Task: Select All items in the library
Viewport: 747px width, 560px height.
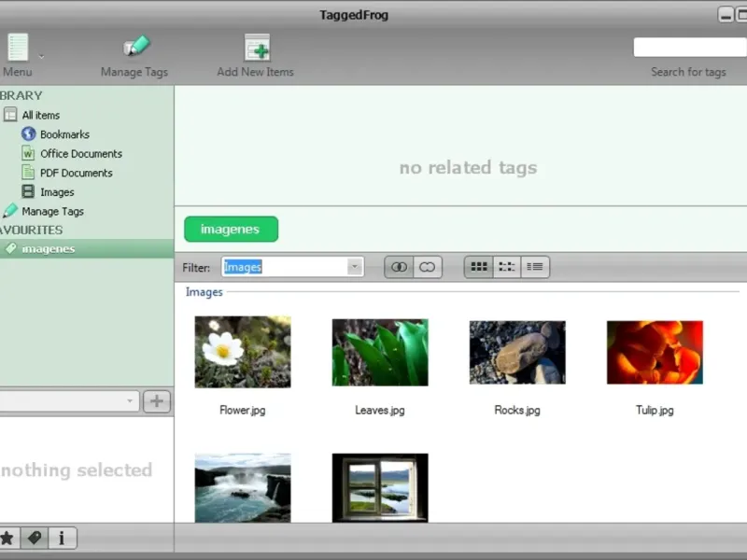Action: 41,115
